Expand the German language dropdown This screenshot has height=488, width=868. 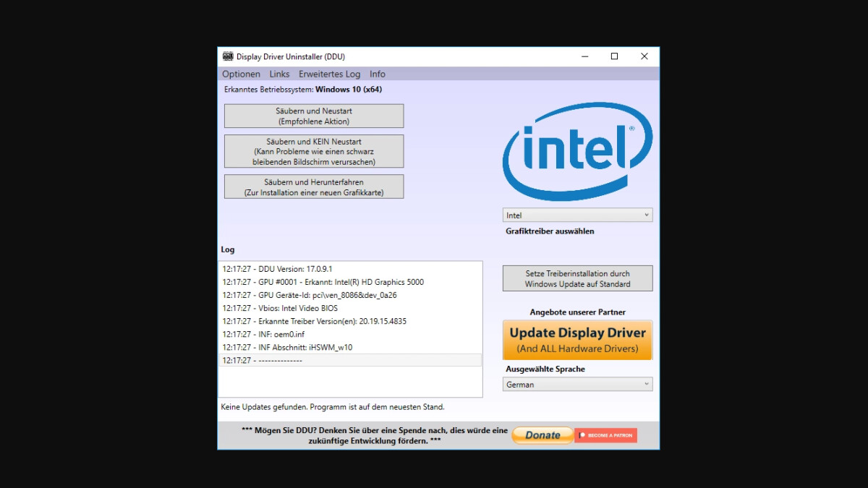pos(577,385)
